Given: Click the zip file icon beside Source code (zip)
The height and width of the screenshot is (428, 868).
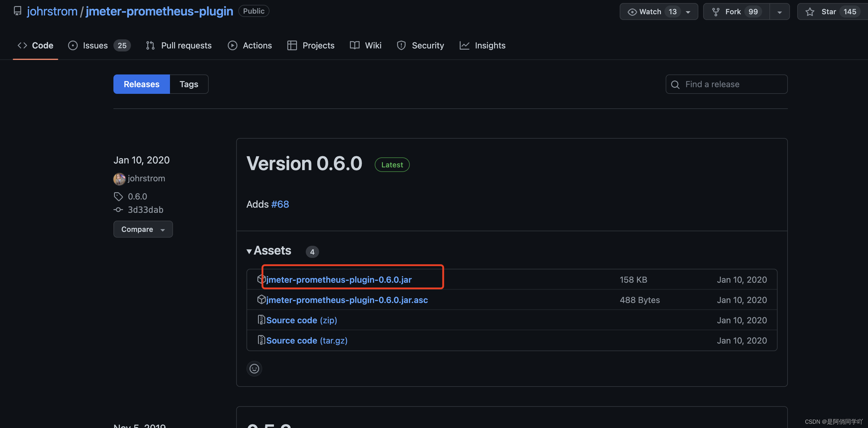Looking at the screenshot, I should coord(261,320).
